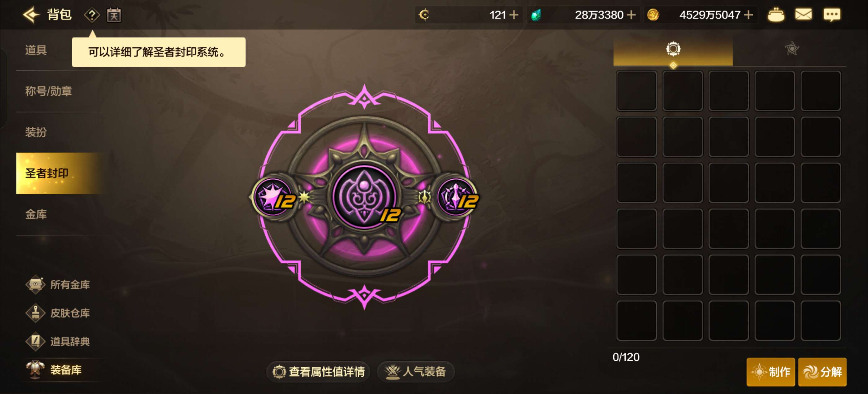Image resolution: width=868 pixels, height=394 pixels.
Task: Add fatigue currency 121 with plus
Action: pyautogui.click(x=514, y=15)
